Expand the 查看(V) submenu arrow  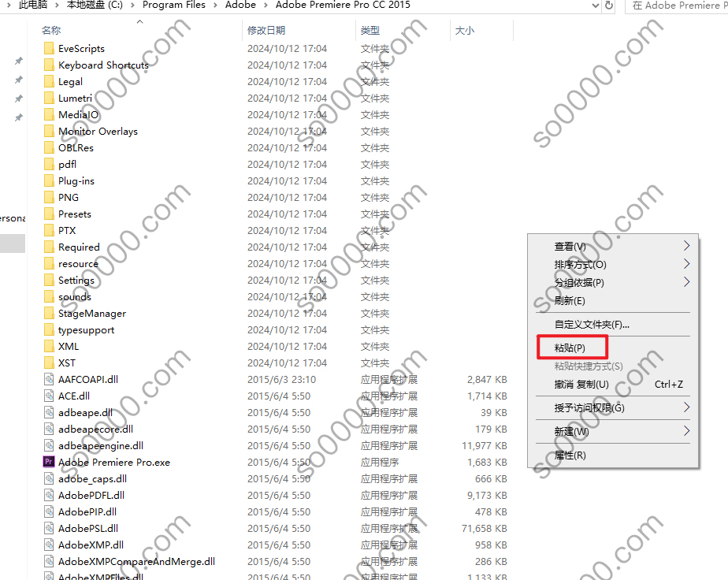pos(687,246)
